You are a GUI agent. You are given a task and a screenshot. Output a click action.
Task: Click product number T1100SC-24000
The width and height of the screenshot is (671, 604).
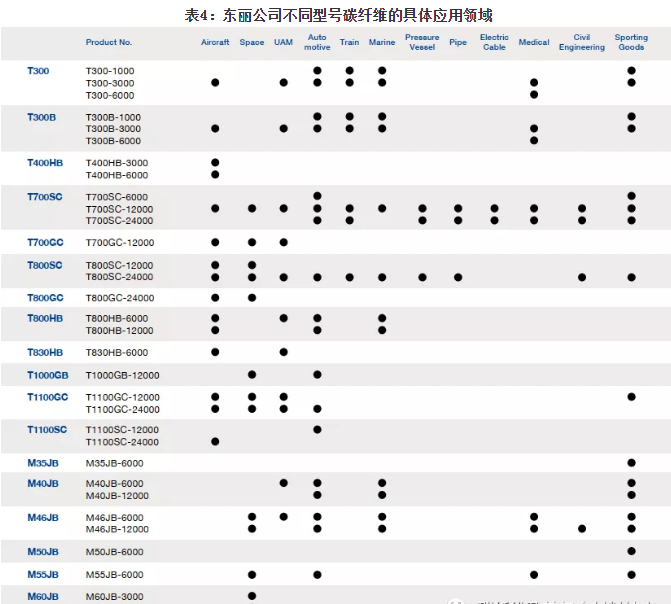pyautogui.click(x=122, y=442)
